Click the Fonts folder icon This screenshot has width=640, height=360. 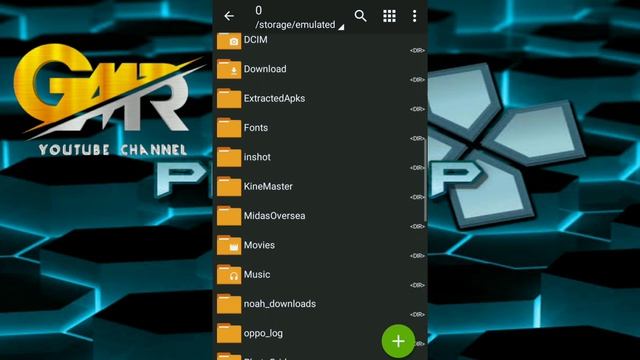click(x=229, y=128)
